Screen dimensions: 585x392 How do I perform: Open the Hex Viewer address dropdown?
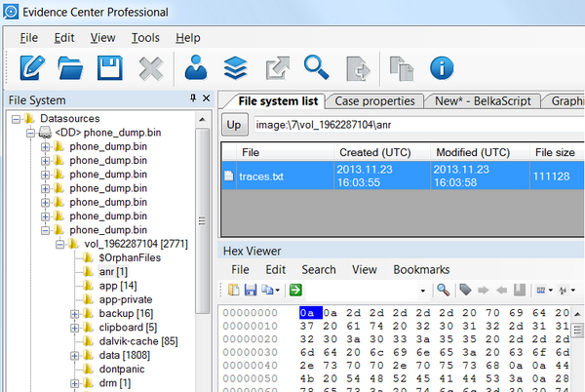[x=423, y=290]
